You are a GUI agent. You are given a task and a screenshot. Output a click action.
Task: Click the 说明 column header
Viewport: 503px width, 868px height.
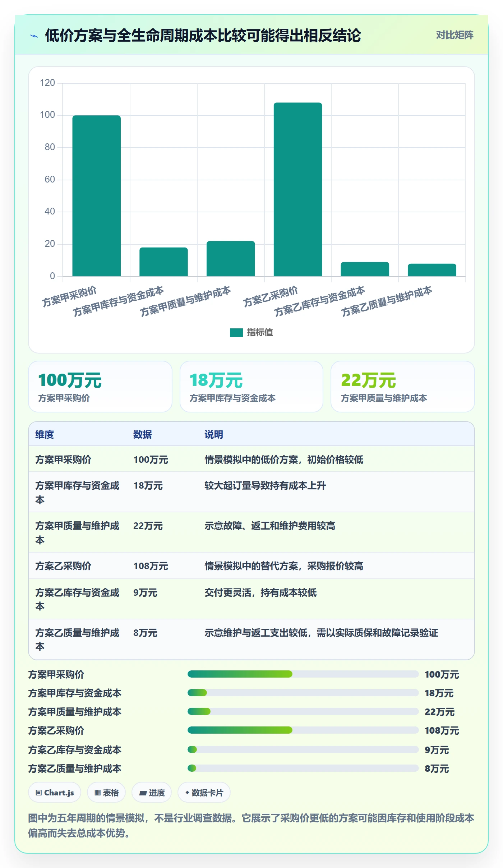pyautogui.click(x=214, y=434)
